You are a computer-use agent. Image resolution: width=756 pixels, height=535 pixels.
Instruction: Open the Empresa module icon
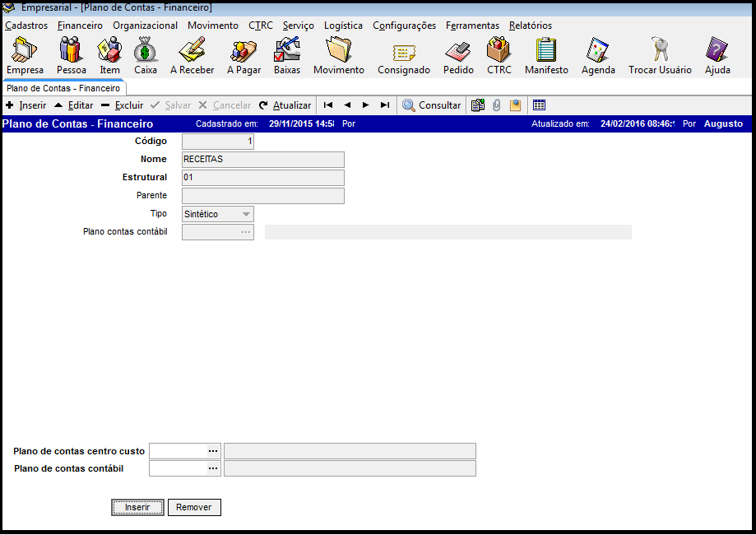coord(25,55)
